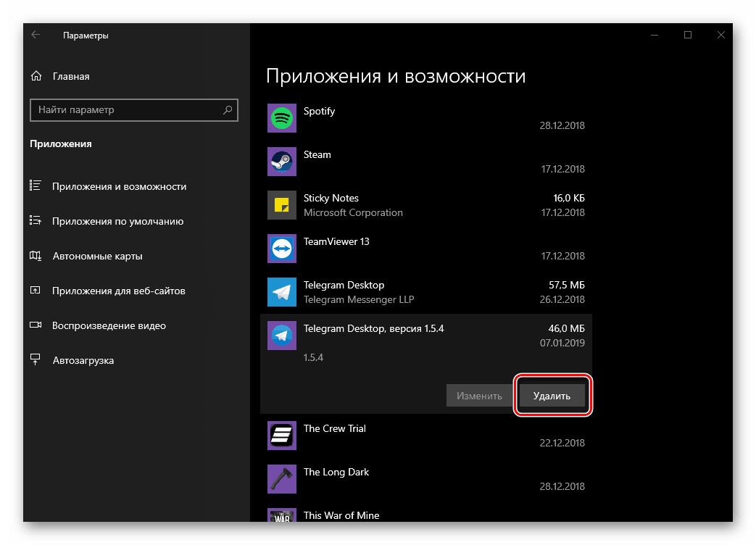Expand the Sticky Notes list entry
Screen dimensions: 756x545
435,205
